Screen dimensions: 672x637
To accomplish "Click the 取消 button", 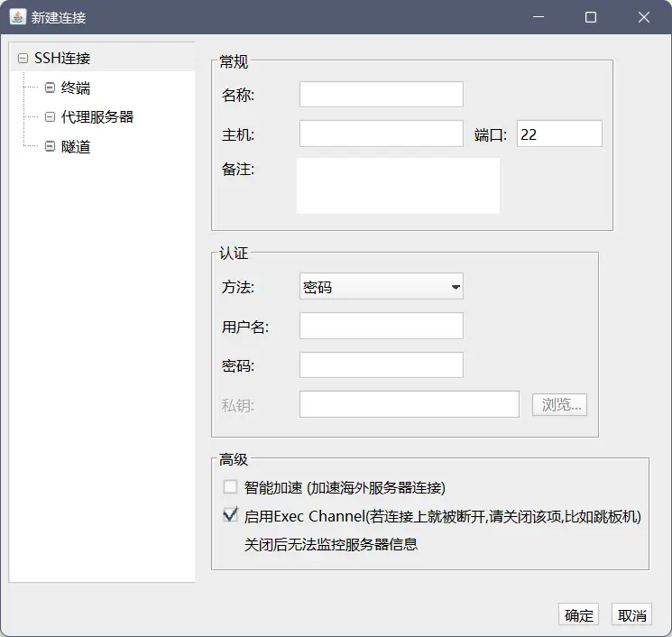I will click(x=631, y=614).
